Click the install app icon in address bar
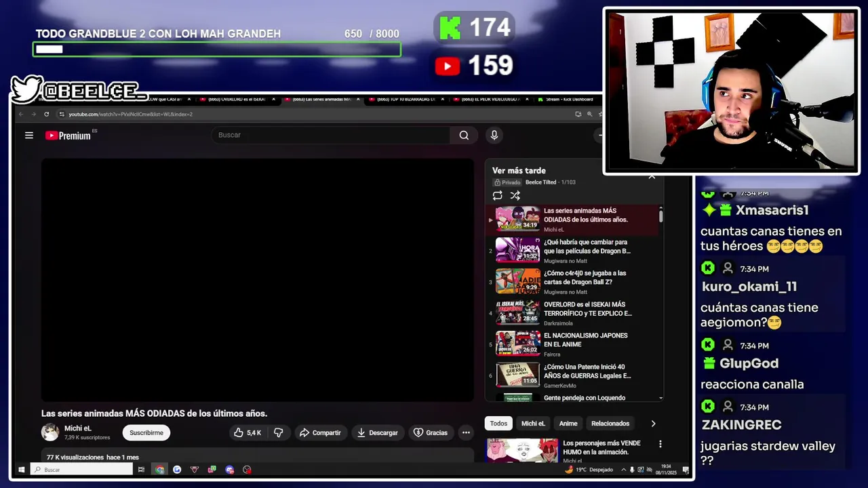The width and height of the screenshot is (868, 488). point(578,115)
